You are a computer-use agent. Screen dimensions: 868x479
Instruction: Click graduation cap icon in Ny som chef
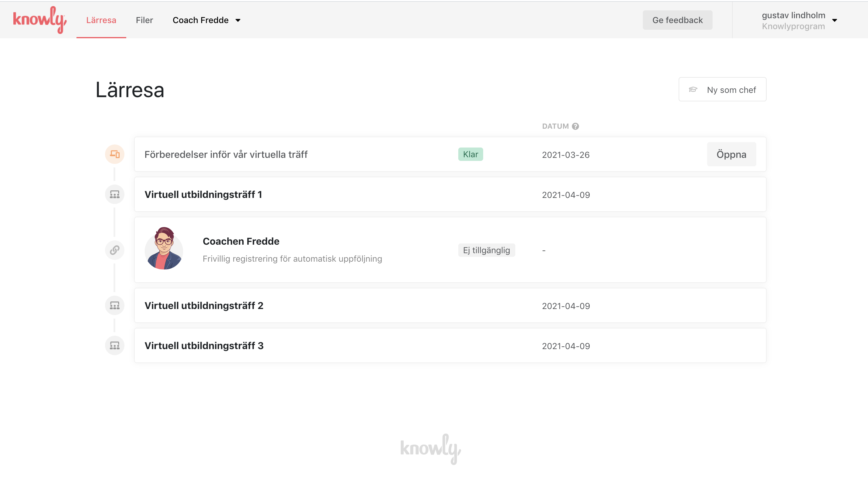[x=693, y=90]
